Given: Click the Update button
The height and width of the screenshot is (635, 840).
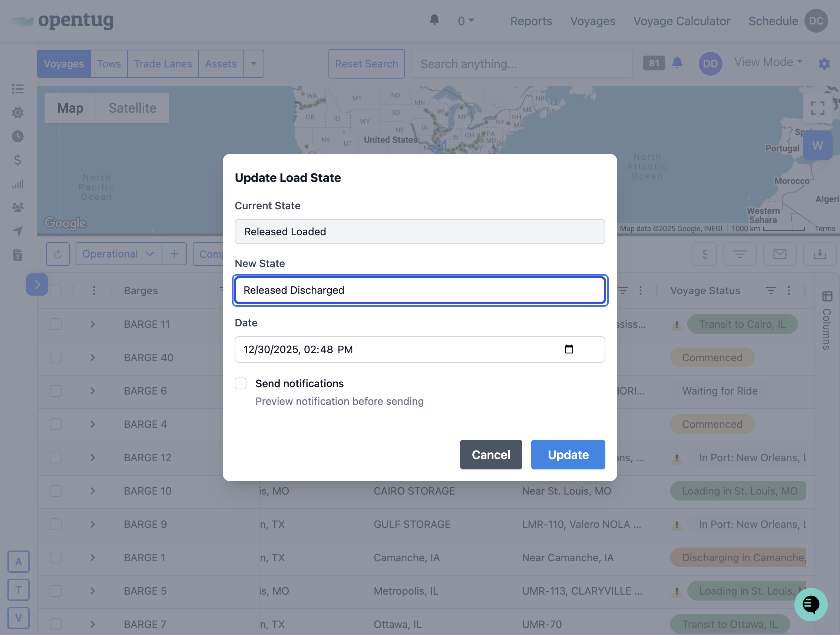Looking at the screenshot, I should (568, 455).
